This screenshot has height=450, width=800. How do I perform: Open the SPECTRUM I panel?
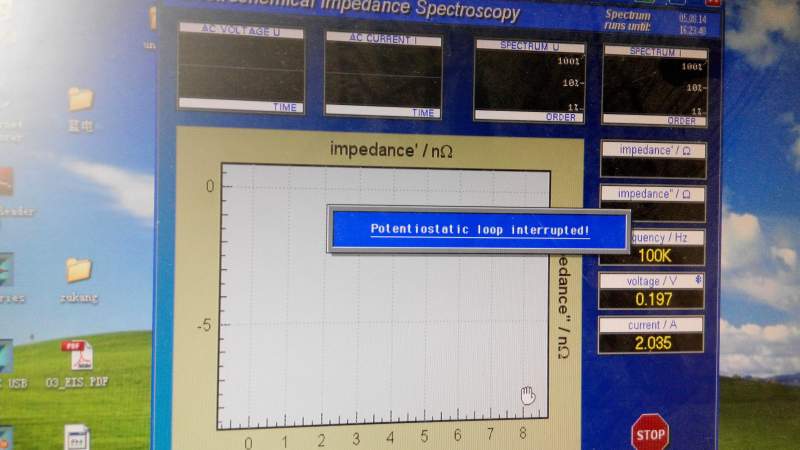(655, 86)
